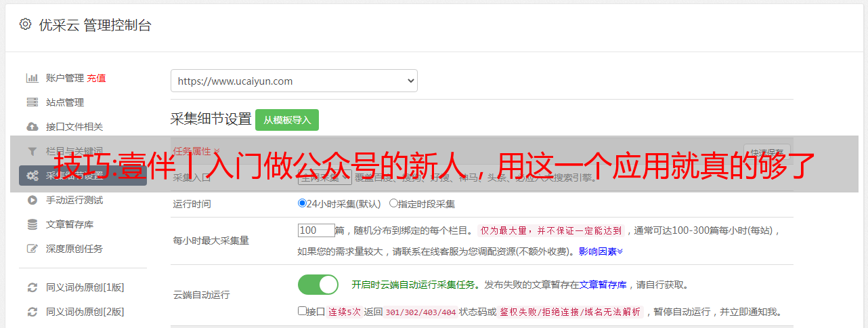The height and width of the screenshot is (328, 868).
Task: Open 同义词伪原创[2版] menu item
Action: point(85,312)
